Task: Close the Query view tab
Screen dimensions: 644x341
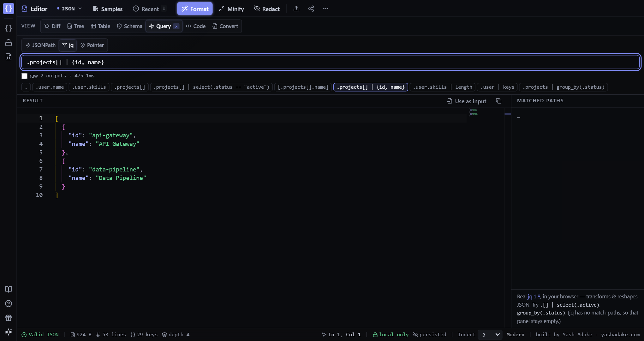Action: click(176, 27)
